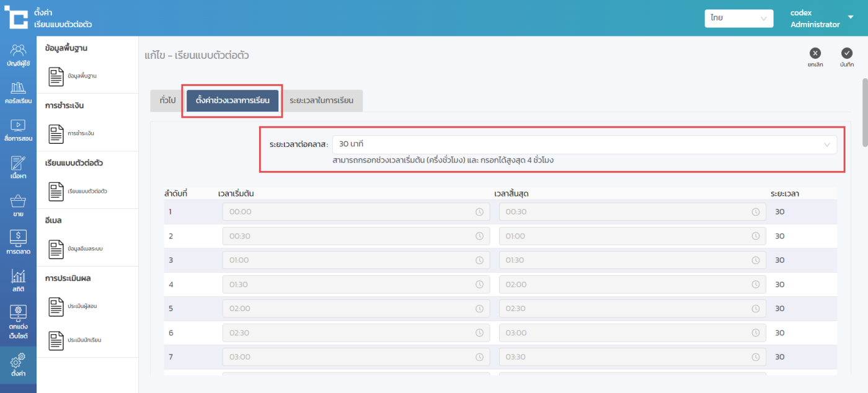
Task: Select the ตั้งค่าช่วงเวลาการเรียน tab
Action: 232,100
